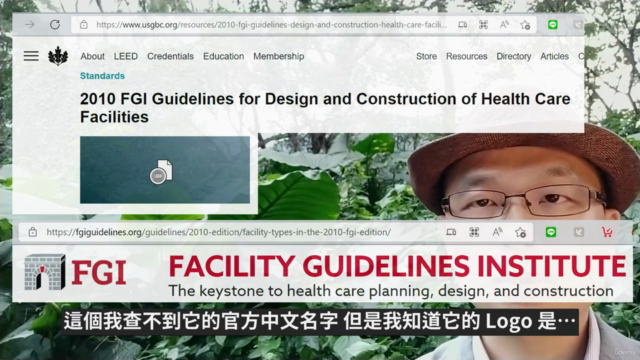Click the QR/apps grid icon in usgbc.org address bar
The width and height of the screenshot is (640, 360).
click(483, 25)
